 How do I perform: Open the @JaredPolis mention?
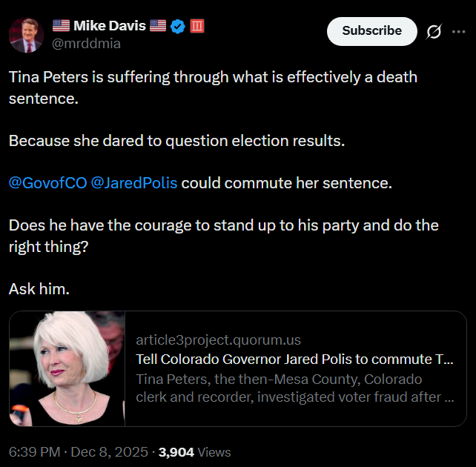tap(133, 182)
